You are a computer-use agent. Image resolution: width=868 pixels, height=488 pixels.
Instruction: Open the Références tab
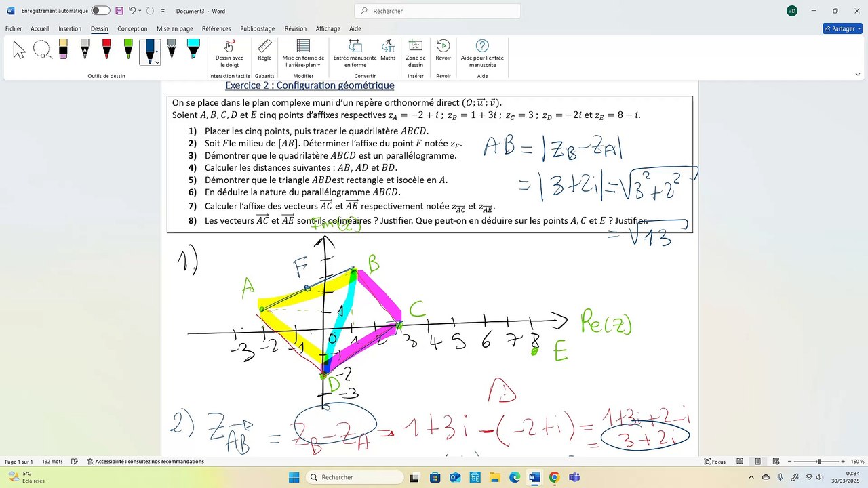[x=216, y=28]
